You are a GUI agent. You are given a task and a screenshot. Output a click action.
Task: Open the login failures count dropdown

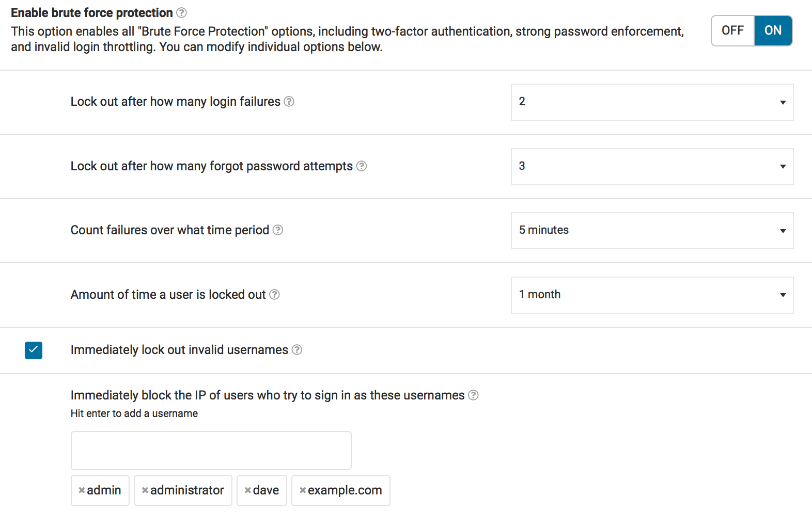click(652, 102)
